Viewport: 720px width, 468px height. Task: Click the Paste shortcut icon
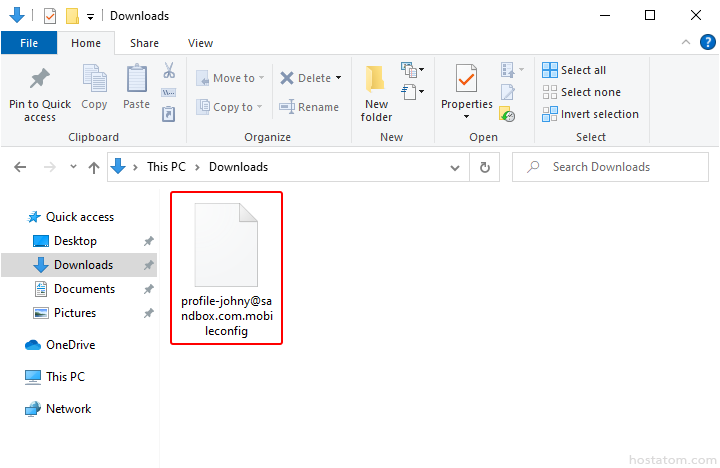(x=169, y=113)
